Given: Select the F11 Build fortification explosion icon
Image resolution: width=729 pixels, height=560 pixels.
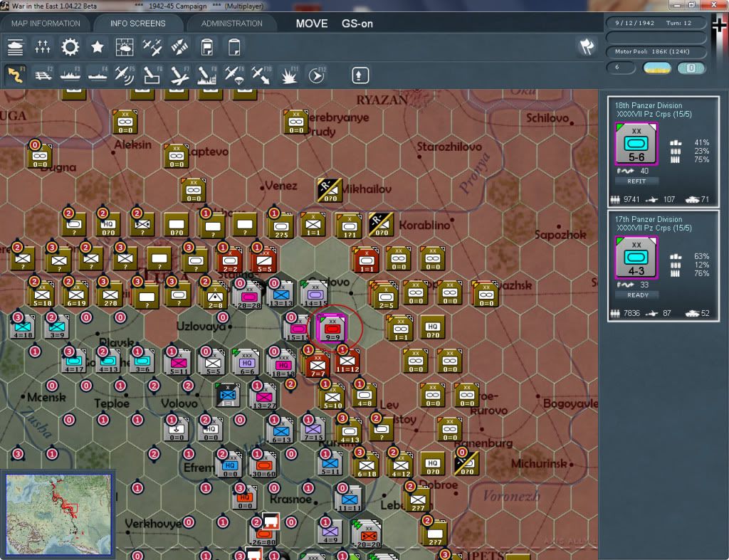Looking at the screenshot, I should coord(289,75).
